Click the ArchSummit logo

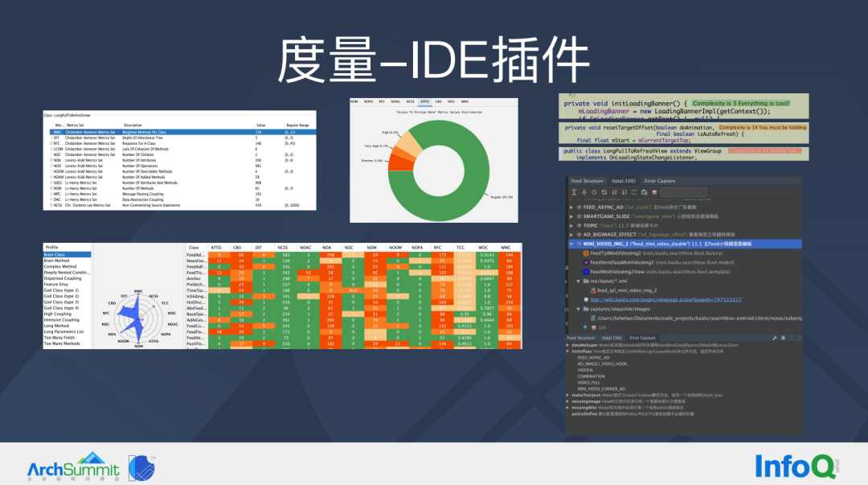coord(72,466)
